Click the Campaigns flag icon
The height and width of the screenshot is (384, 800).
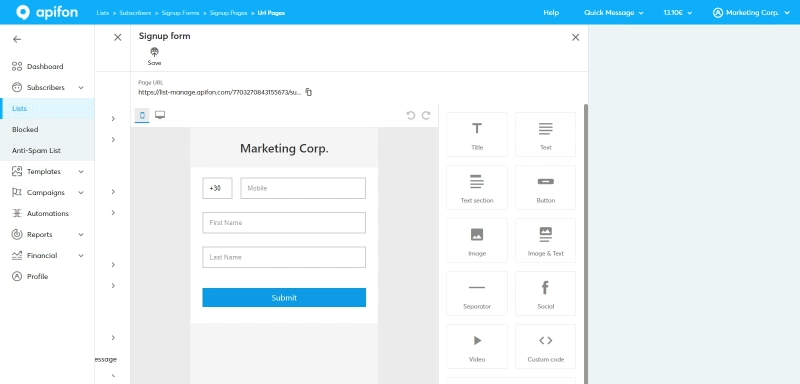17,192
